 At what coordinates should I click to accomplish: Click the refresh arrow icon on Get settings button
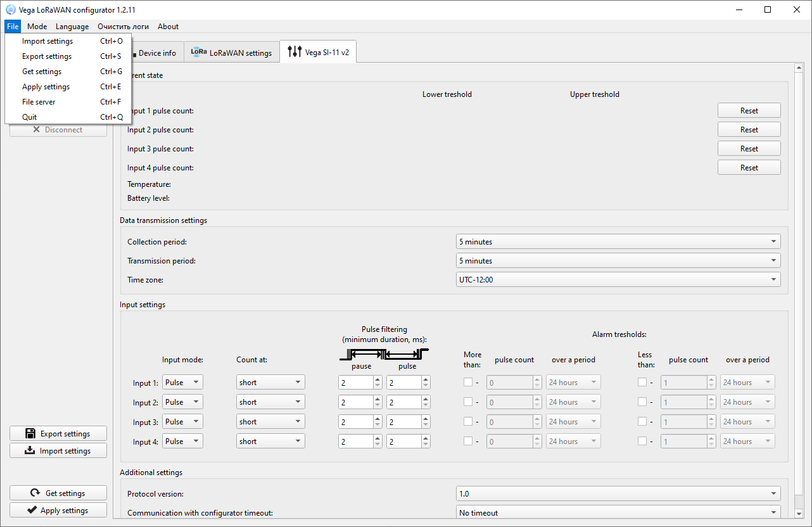coord(35,493)
